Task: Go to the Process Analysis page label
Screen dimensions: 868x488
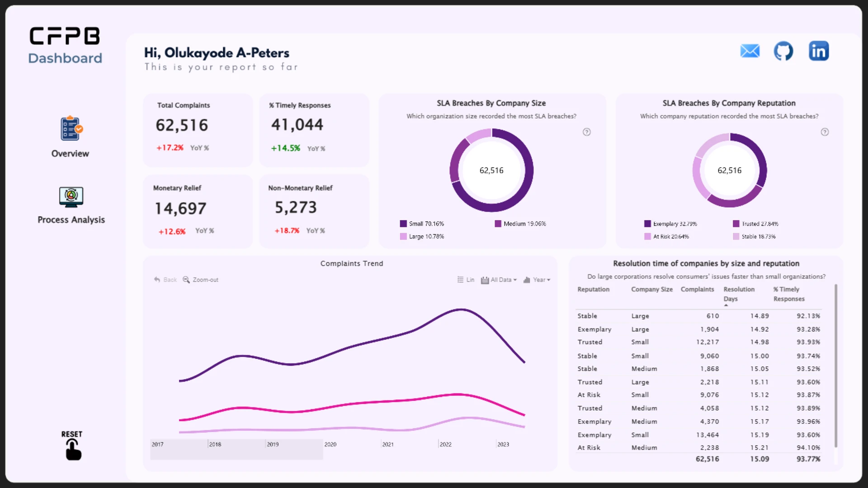Action: coord(71,220)
